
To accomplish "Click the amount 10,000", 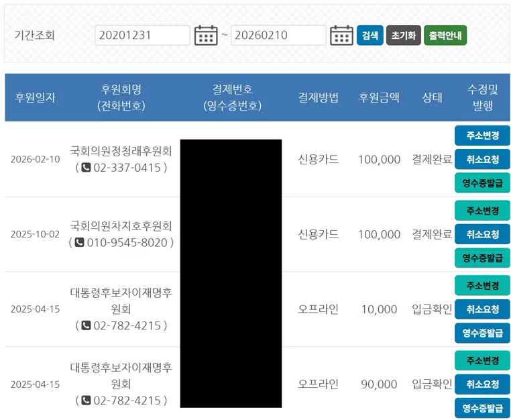I will tap(380, 309).
